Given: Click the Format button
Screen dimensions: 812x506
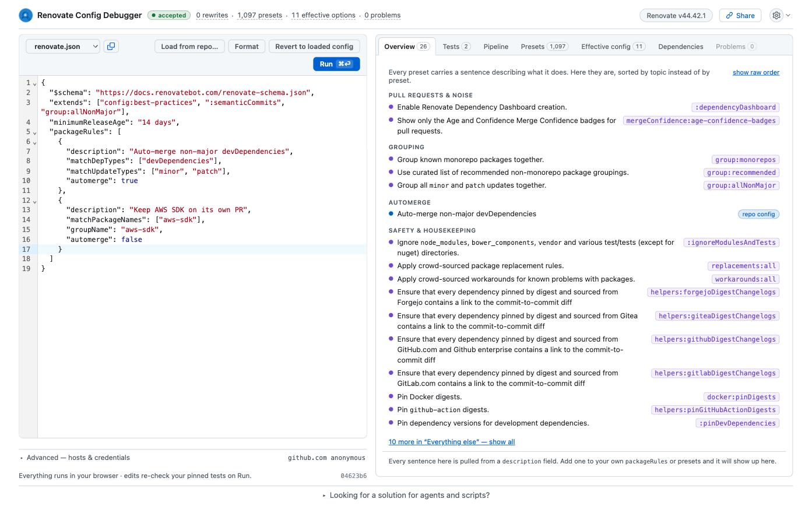Looking at the screenshot, I should coord(247,46).
